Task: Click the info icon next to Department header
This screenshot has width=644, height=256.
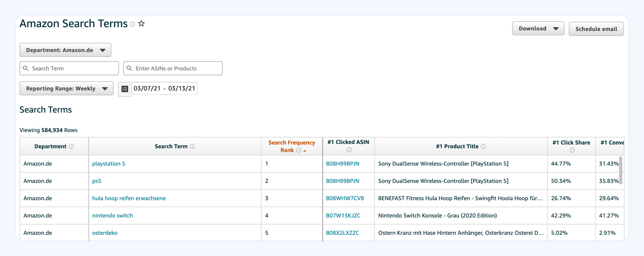Action: [71, 146]
